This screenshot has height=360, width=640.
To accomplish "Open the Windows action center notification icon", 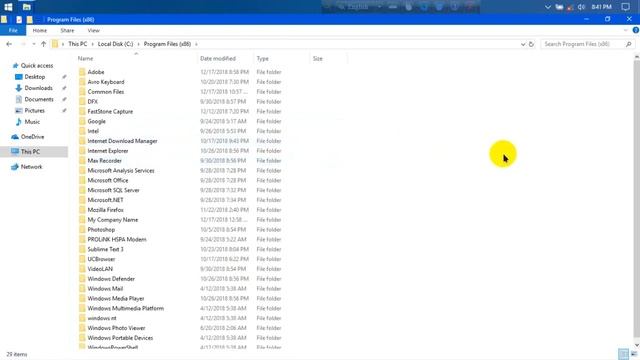I will [625, 7].
